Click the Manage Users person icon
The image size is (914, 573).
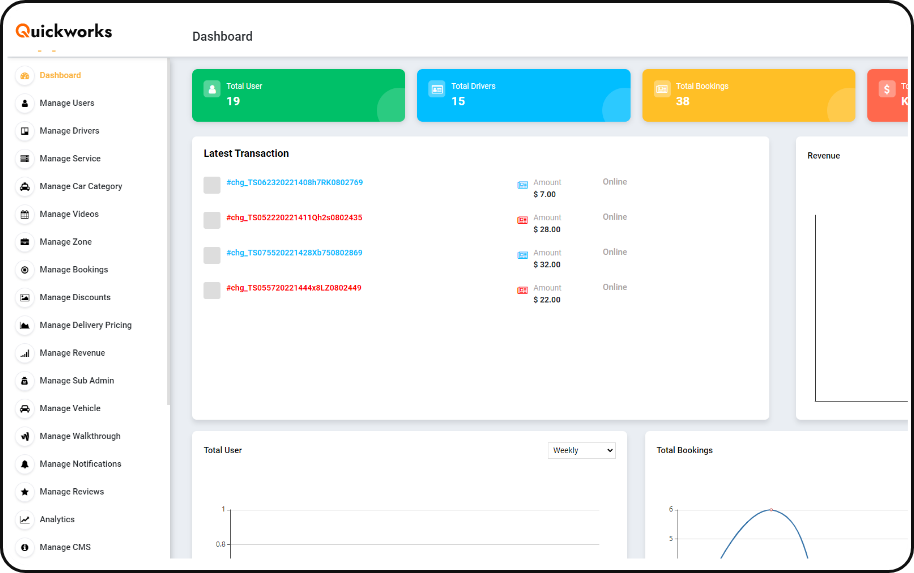24,103
